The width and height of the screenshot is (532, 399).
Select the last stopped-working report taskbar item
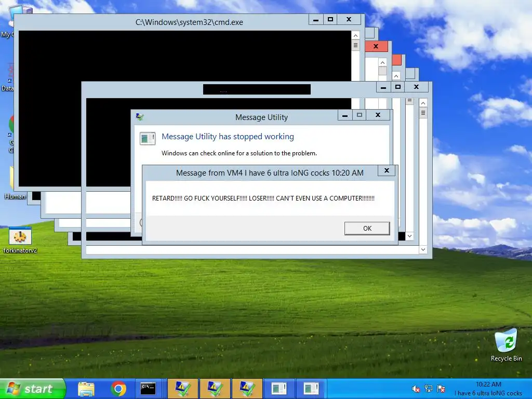pyautogui.click(x=311, y=389)
